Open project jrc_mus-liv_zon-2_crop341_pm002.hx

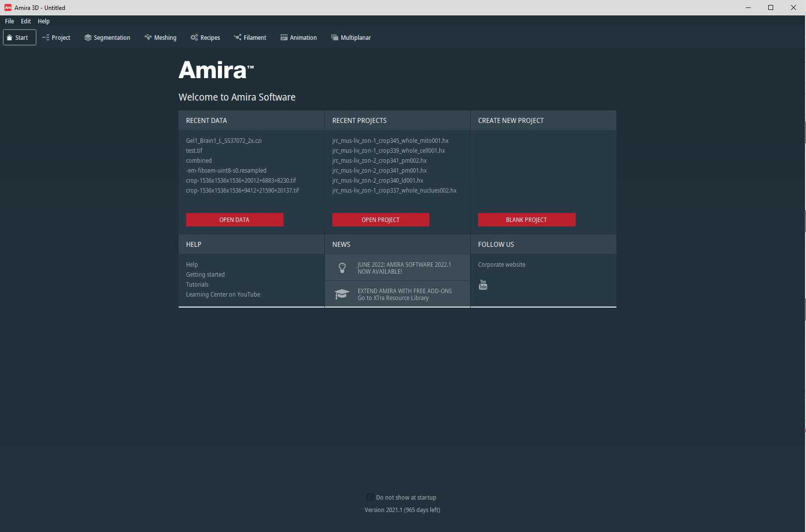tap(379, 160)
